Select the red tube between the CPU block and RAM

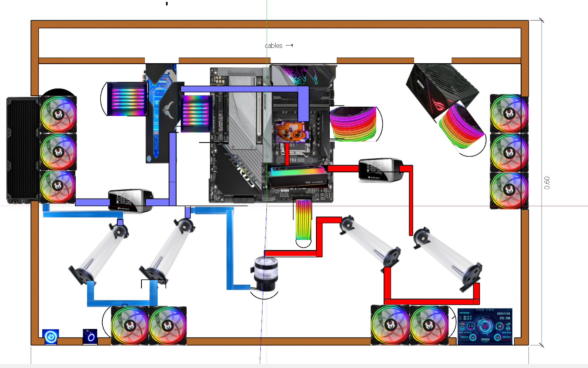(x=287, y=154)
